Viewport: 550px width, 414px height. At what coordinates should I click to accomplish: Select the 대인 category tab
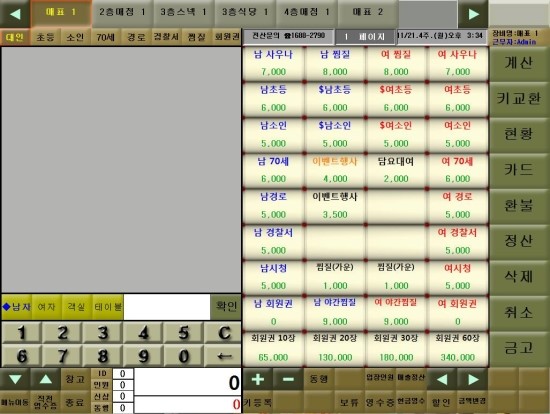pos(15,37)
